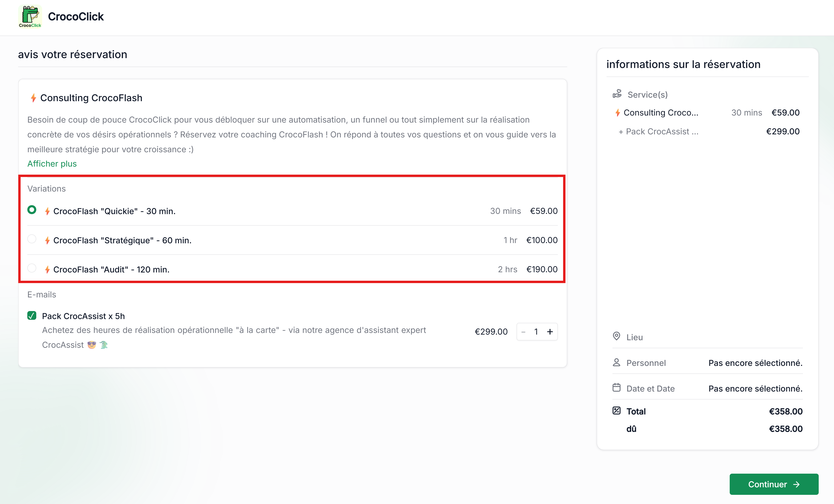This screenshot has width=834, height=504.
Task: Click the informations sur la réservation heading
Action: point(683,64)
